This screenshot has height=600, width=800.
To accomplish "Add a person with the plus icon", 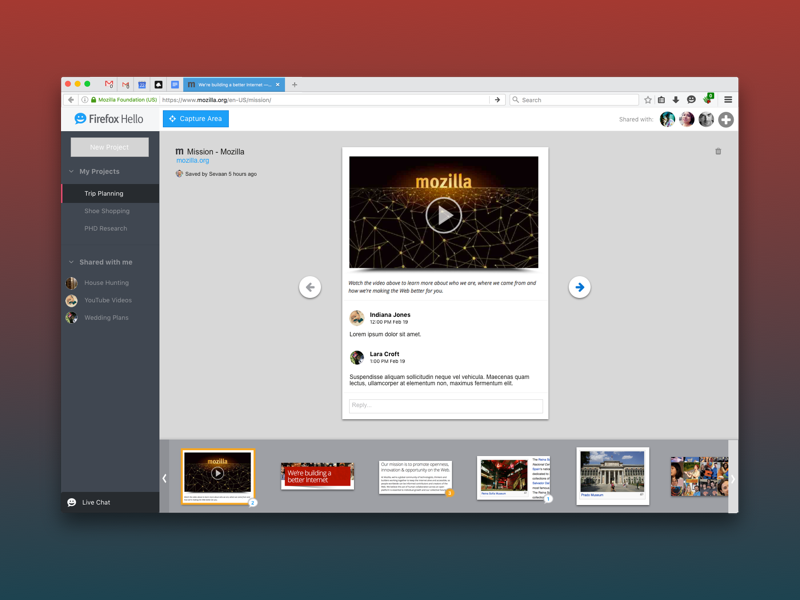I will [726, 119].
